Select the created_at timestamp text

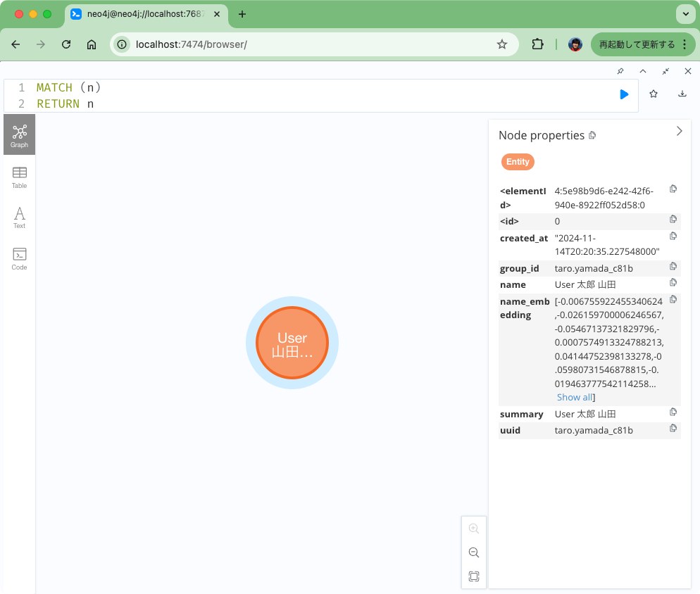607,244
